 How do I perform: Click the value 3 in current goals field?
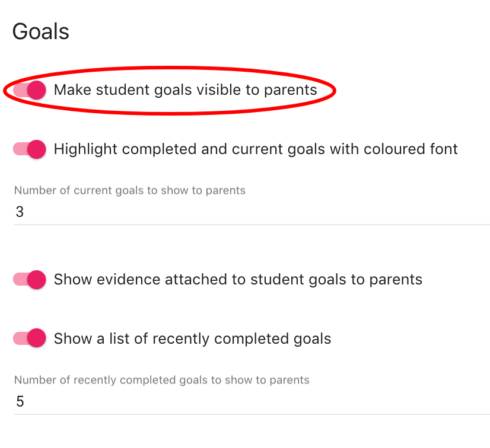pyautogui.click(x=20, y=212)
